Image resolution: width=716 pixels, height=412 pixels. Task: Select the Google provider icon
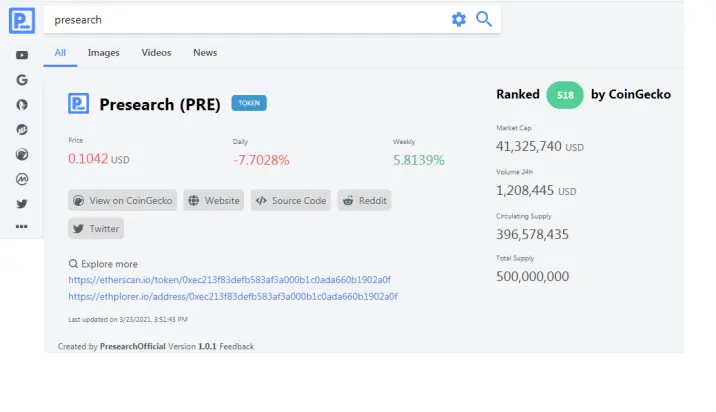pyautogui.click(x=22, y=80)
